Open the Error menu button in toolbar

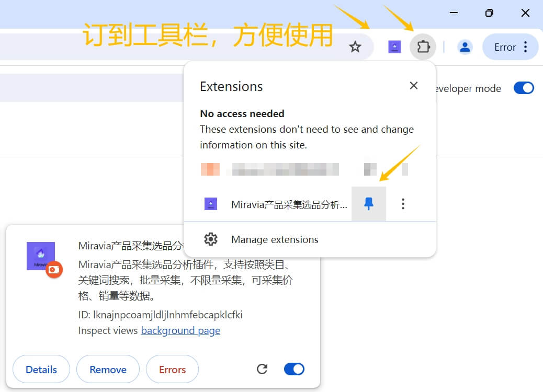click(x=511, y=47)
